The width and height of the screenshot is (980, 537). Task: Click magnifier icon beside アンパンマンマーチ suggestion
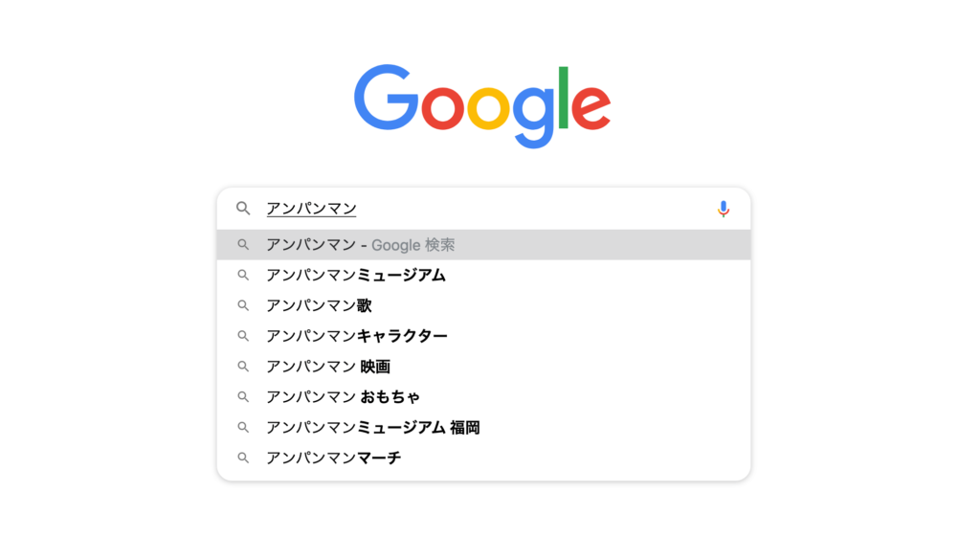coord(243,459)
